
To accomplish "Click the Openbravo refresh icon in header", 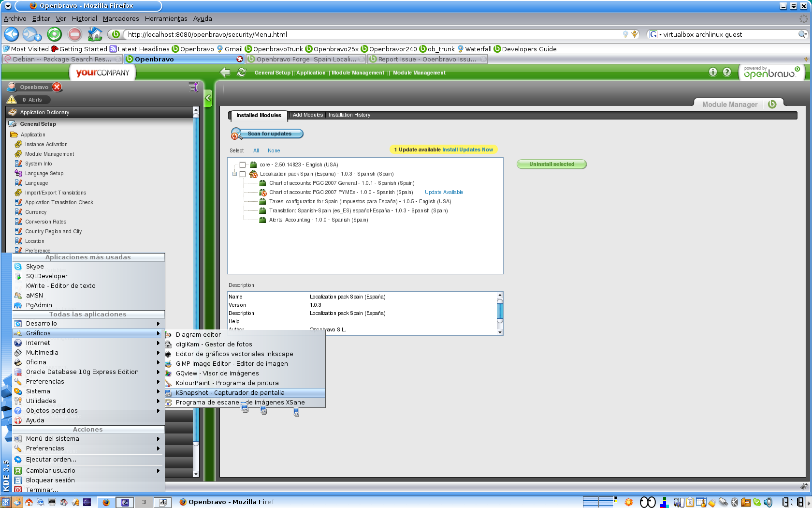I will 241,73.
